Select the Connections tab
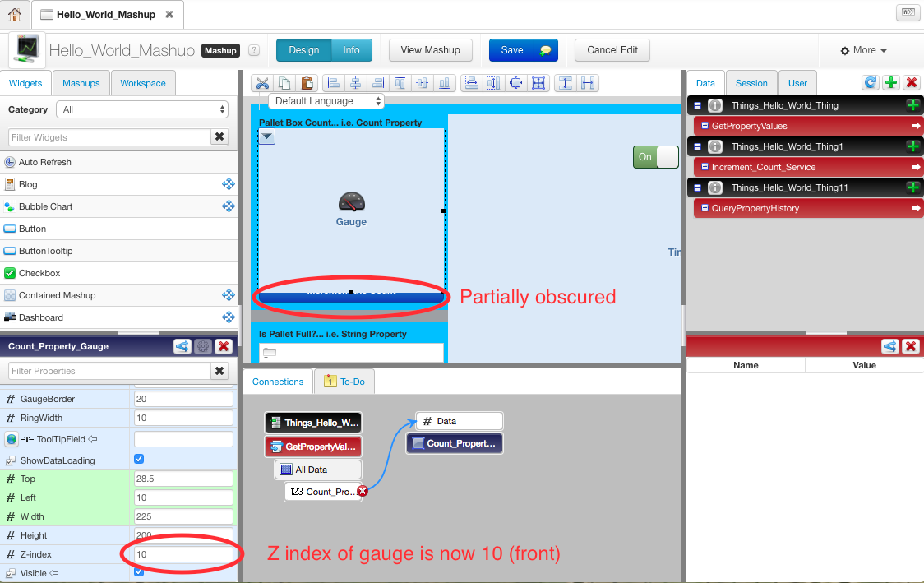This screenshot has width=924, height=583. (278, 382)
